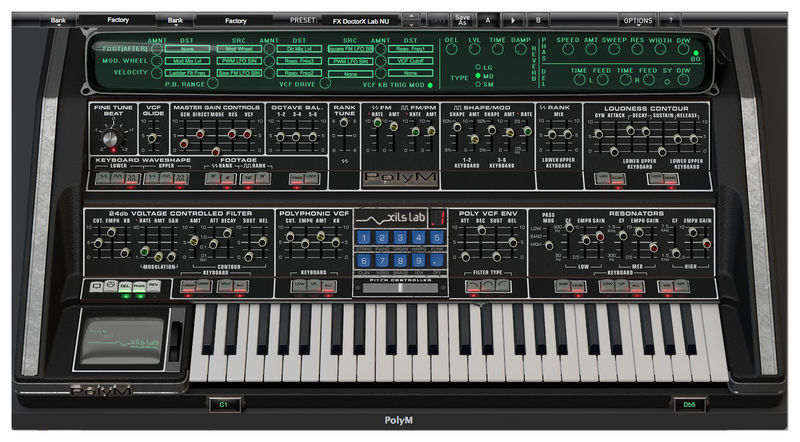Screen dimensions: 800x442
Task: Toggle the PHAS effect button
Action: tap(139, 286)
